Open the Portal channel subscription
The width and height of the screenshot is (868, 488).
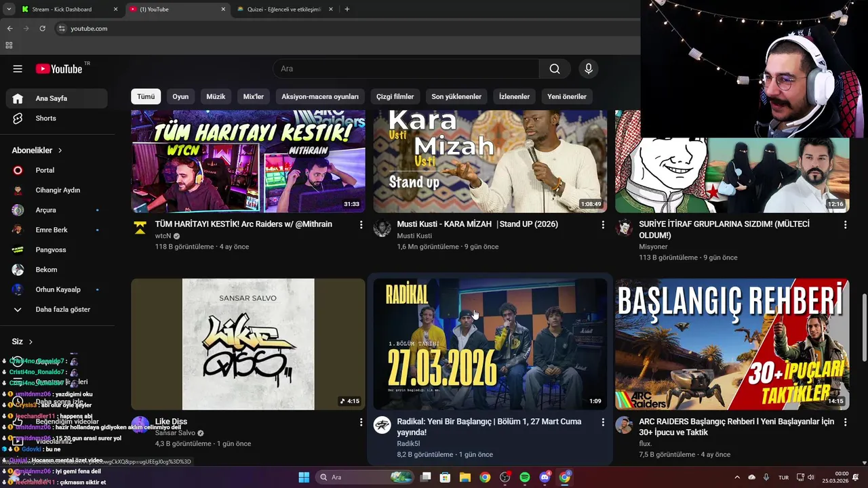(x=57, y=170)
